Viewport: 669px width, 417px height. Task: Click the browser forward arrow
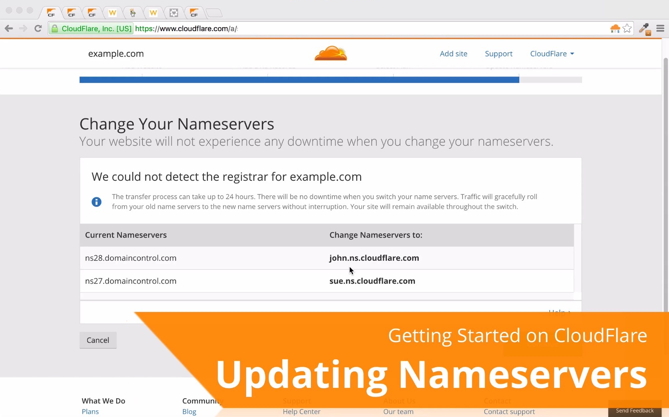(x=23, y=29)
